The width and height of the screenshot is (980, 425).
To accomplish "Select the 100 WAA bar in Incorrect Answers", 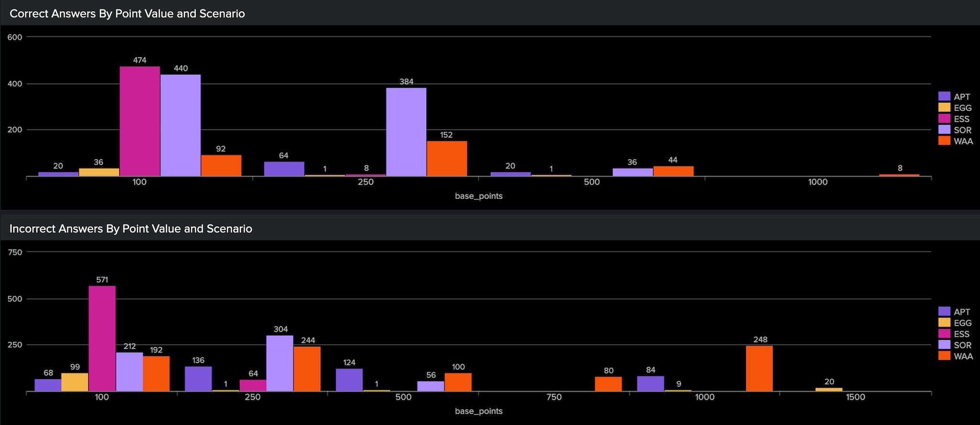I will (x=458, y=382).
